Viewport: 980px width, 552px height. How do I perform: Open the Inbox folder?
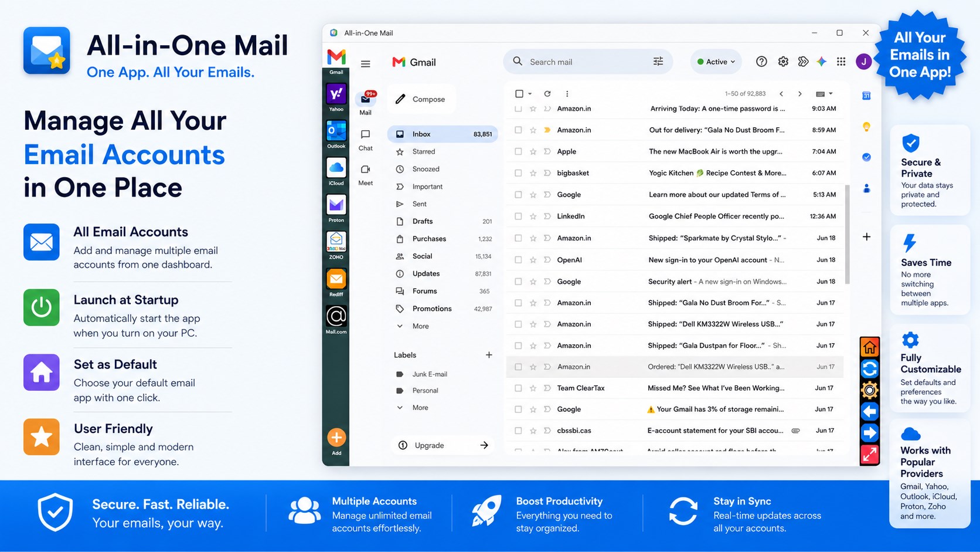pyautogui.click(x=443, y=134)
